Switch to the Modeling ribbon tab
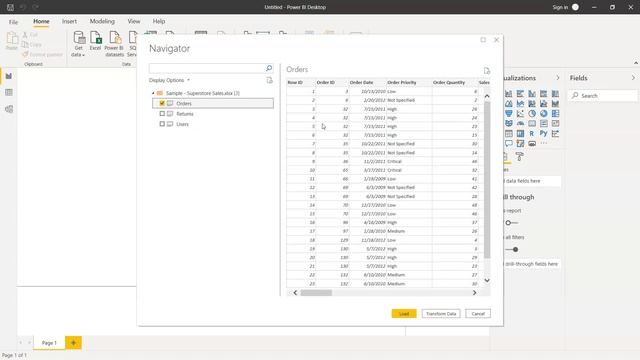This screenshot has height=360, width=640. tap(102, 21)
